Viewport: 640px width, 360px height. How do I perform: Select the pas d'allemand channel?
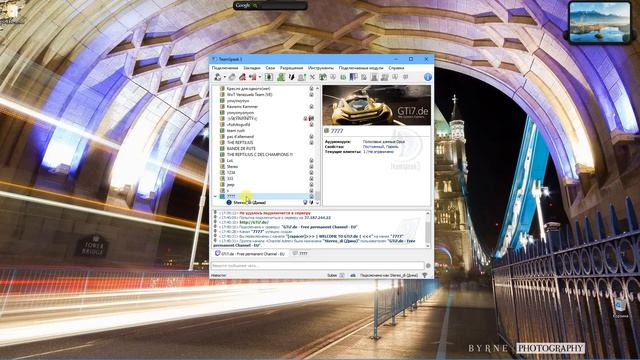pyautogui.click(x=240, y=136)
